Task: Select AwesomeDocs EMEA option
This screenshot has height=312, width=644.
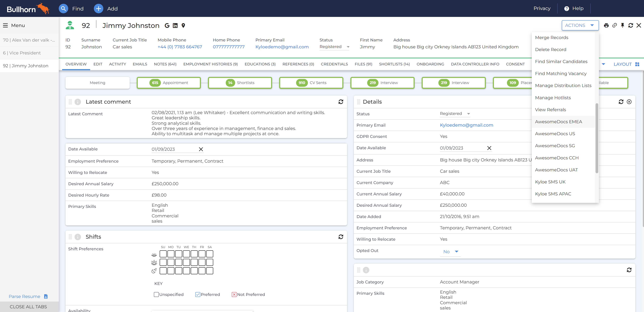Action: click(559, 122)
